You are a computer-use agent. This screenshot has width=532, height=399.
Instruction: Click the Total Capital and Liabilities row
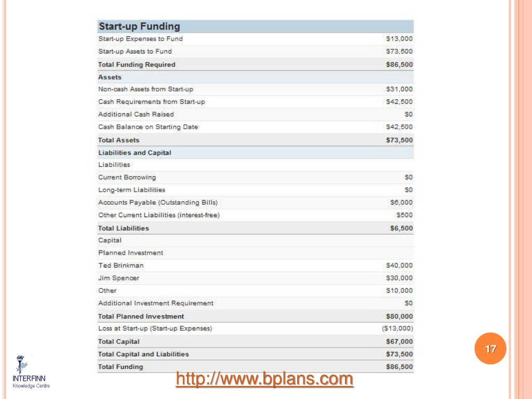pyautogui.click(x=256, y=354)
